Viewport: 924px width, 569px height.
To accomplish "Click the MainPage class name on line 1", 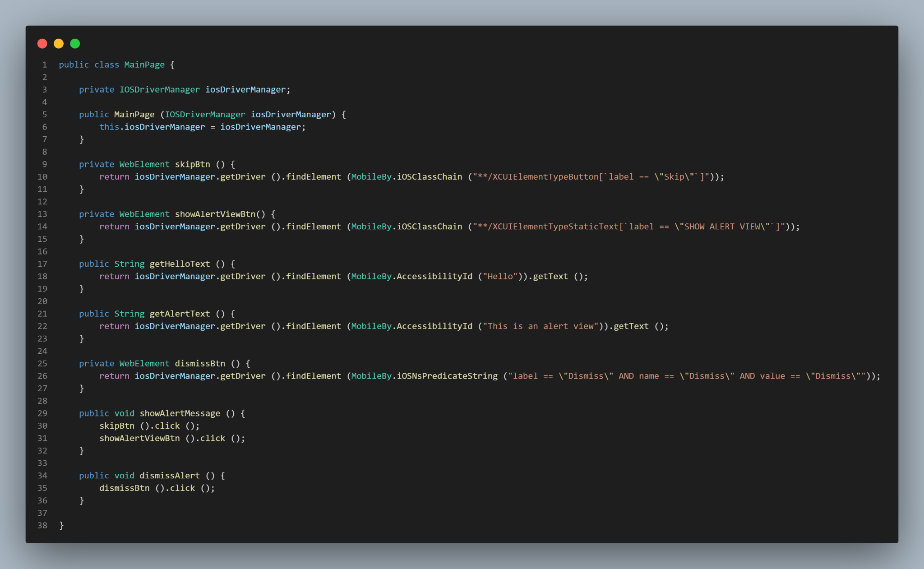I will 144,65.
